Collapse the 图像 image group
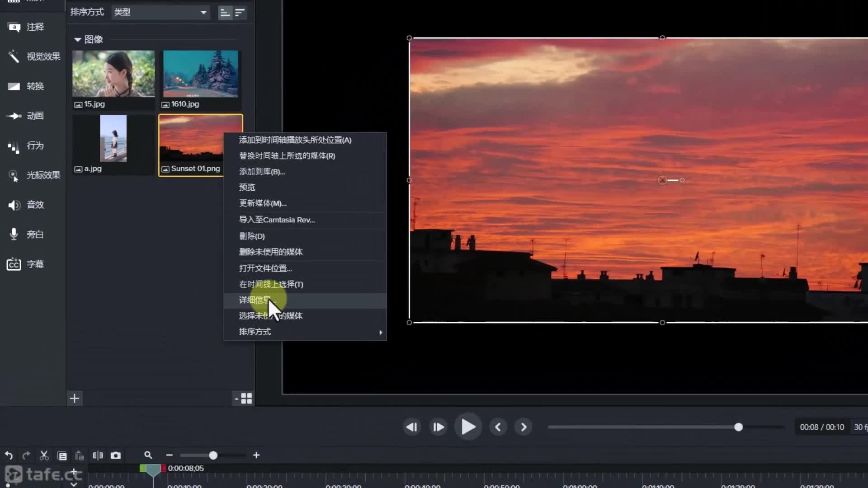 (x=78, y=40)
